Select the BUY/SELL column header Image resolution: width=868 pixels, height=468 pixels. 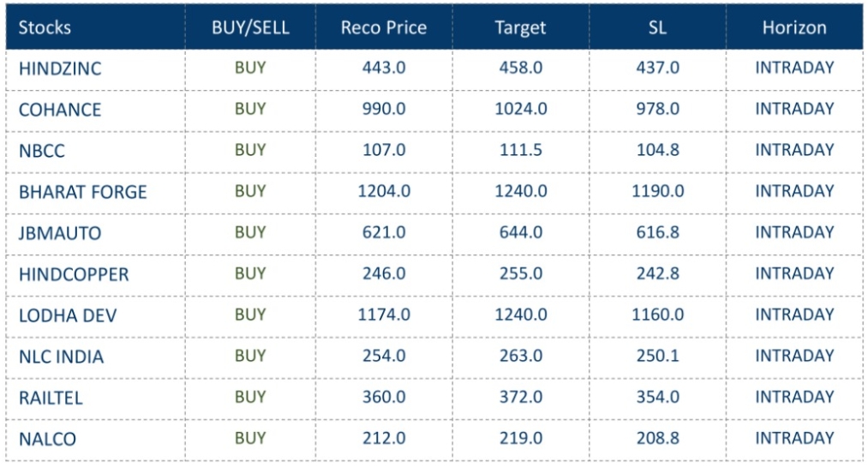tap(250, 27)
